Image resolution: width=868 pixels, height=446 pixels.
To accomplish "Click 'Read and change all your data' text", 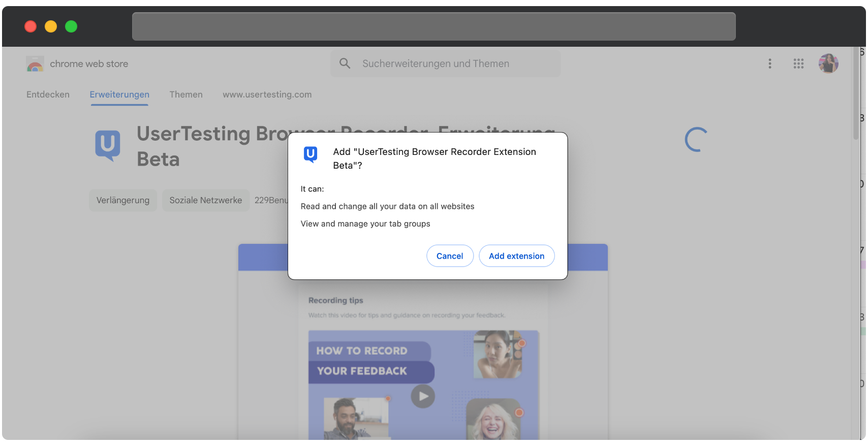I will click(387, 206).
